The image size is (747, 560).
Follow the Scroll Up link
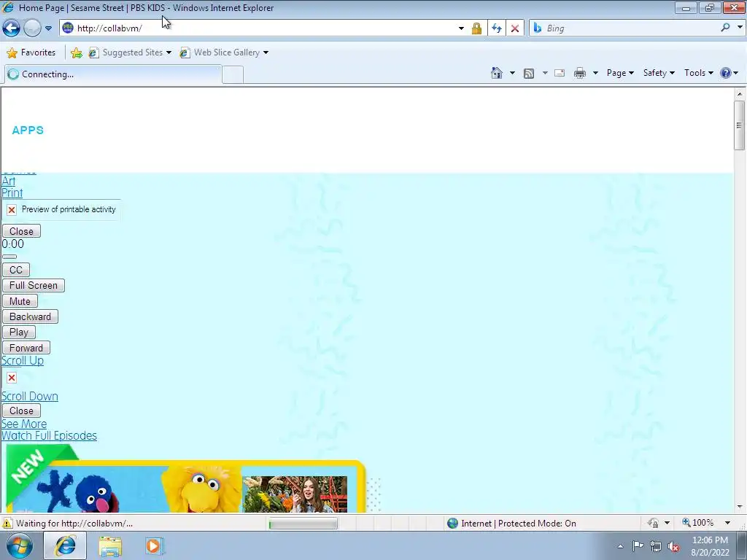pos(23,361)
